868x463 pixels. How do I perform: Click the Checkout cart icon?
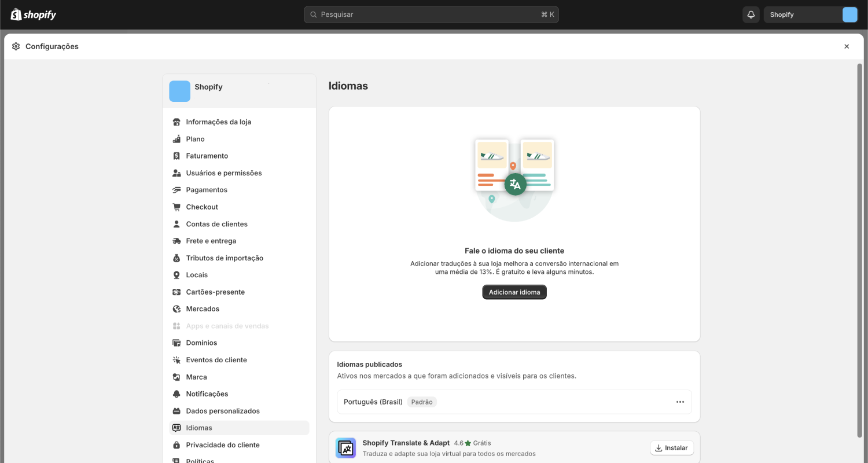176,207
